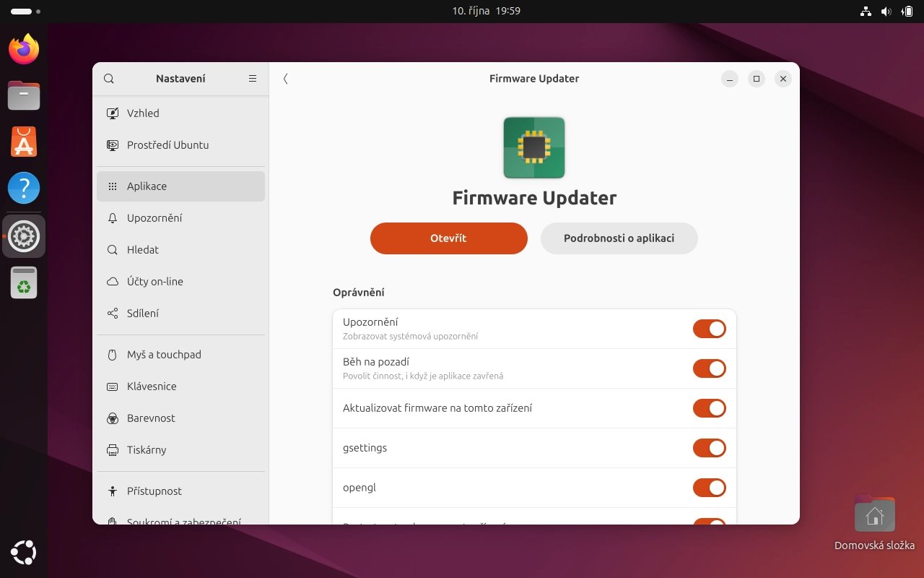Select Vzhled in the sidebar
924x578 pixels.
180,113
